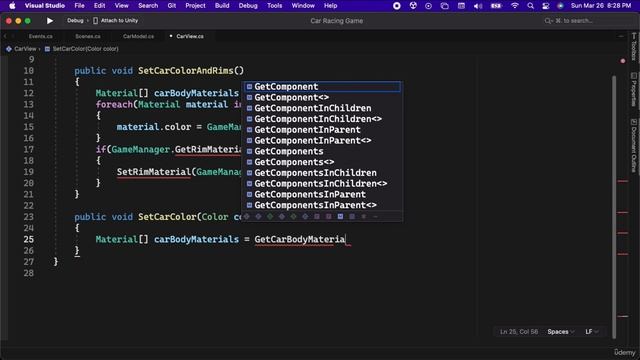Open the Search menu
Screen dimensions: 640x360
pyautogui.click(x=148, y=6)
